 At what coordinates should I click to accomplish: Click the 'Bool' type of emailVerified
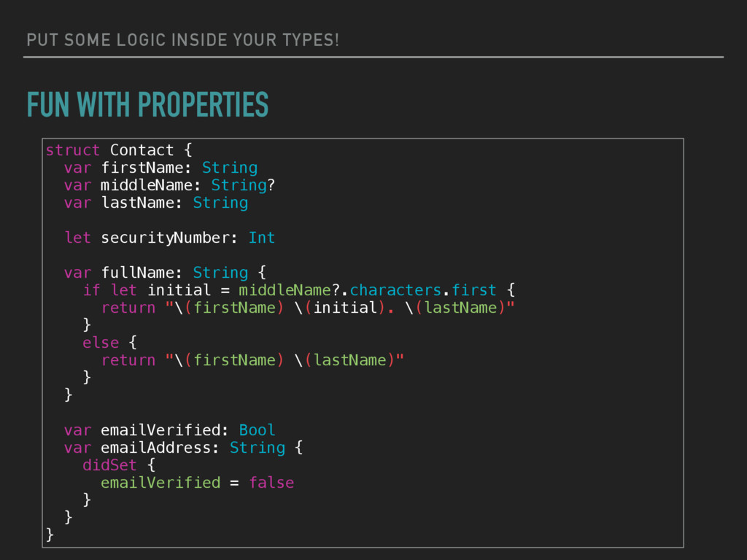tap(257, 430)
